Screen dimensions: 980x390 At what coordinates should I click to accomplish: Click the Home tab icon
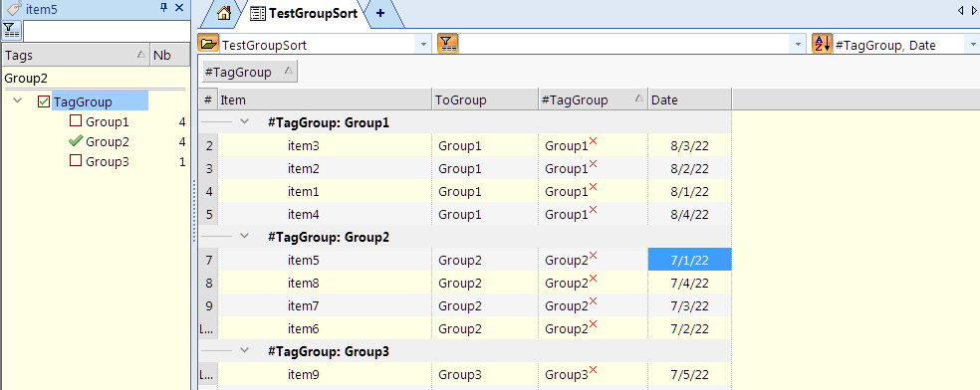coord(224,13)
